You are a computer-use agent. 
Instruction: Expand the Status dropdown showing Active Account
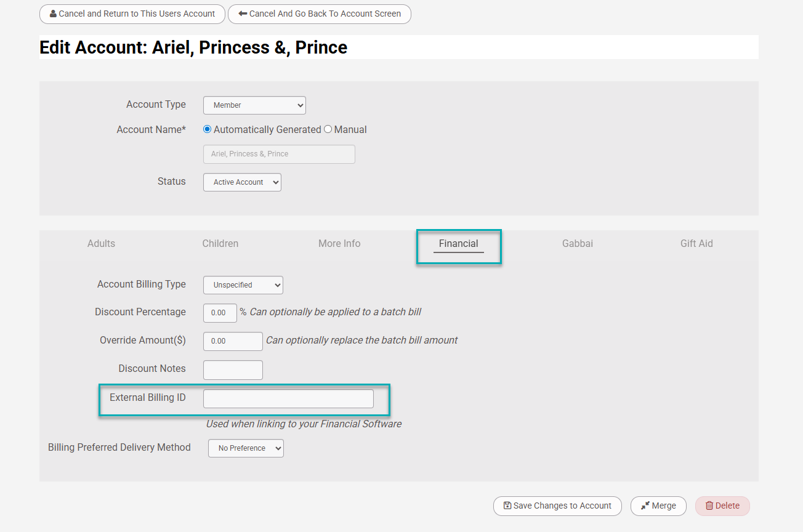coord(242,182)
